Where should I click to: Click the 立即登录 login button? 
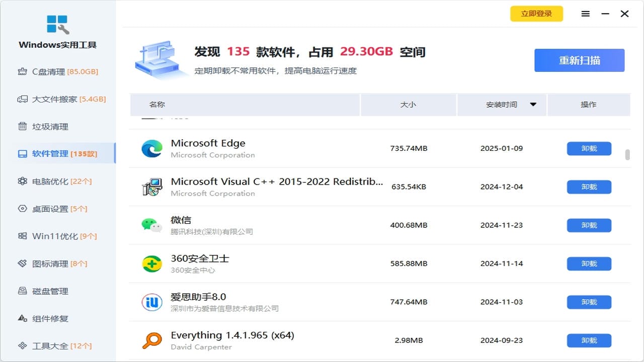click(536, 14)
